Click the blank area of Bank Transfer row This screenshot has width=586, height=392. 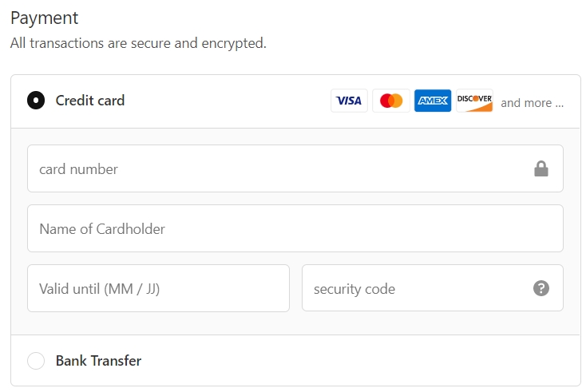click(355, 361)
